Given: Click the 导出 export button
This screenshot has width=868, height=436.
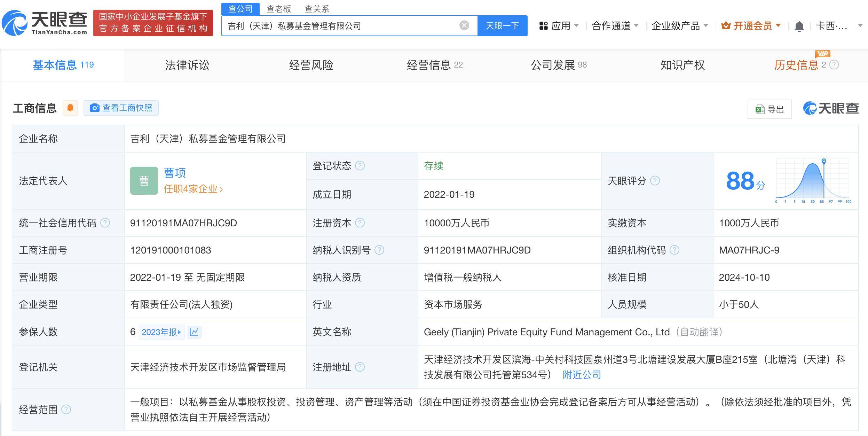Looking at the screenshot, I should tap(770, 109).
